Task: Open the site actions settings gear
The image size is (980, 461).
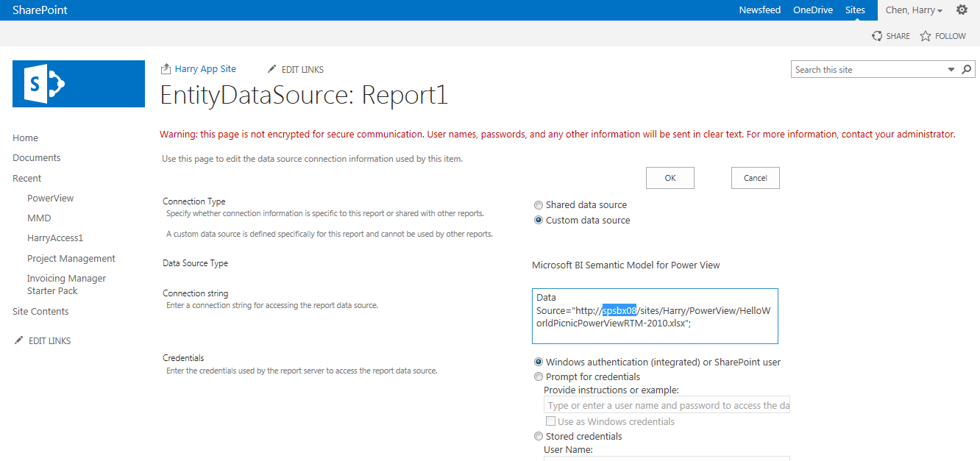Action: point(962,10)
